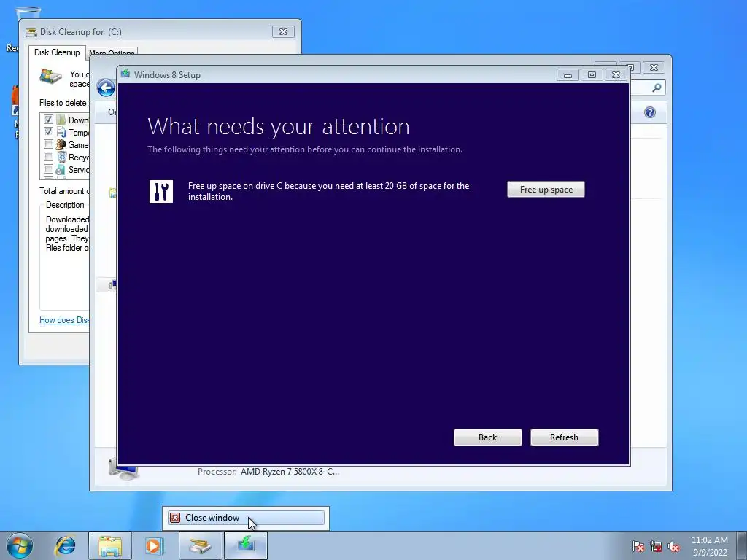
Task: Select Windows 8 Setup taskbar button
Action: click(x=245, y=545)
